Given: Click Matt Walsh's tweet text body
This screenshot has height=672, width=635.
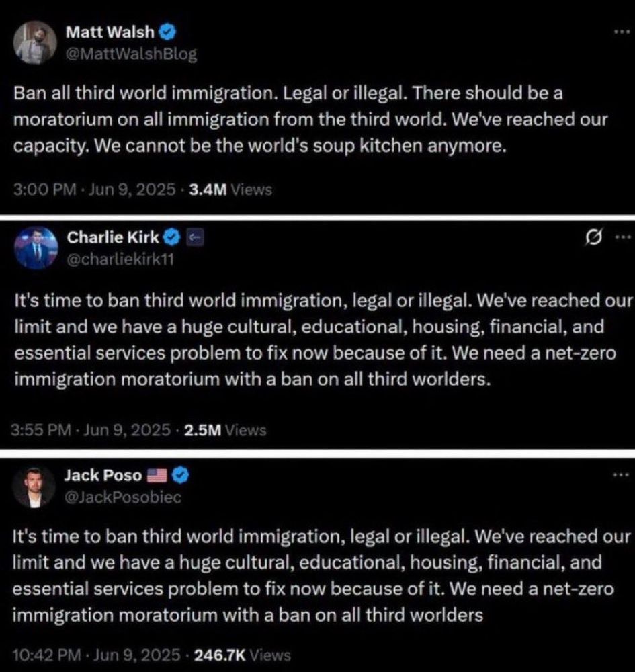Looking at the screenshot, I should pos(312,119).
